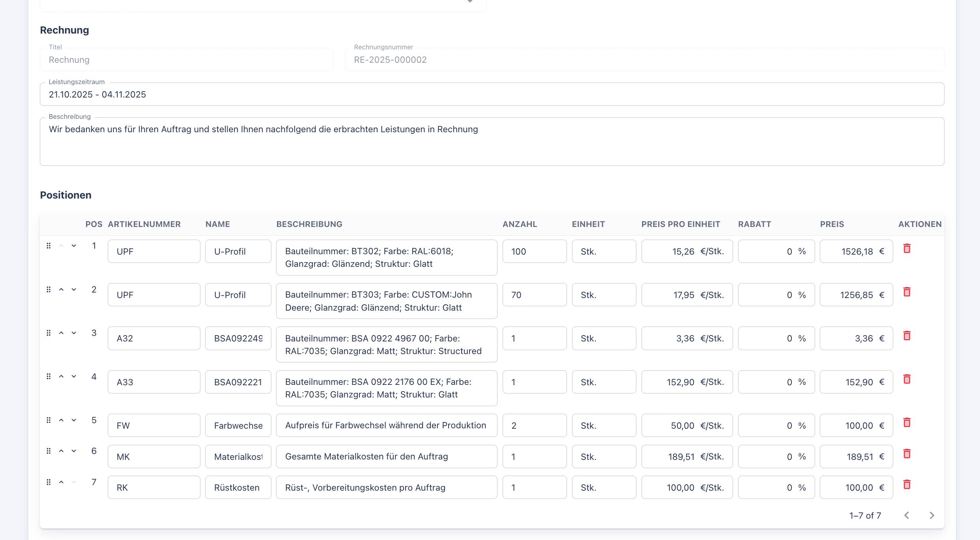980x540 pixels.
Task: Move position 4 down with the arrow
Action: 74,377
